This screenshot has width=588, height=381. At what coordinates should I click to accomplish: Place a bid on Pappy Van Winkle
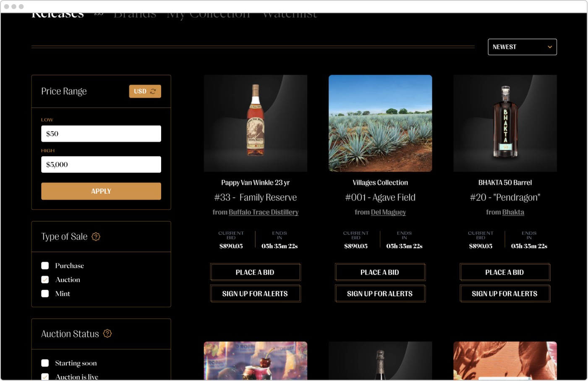click(255, 272)
